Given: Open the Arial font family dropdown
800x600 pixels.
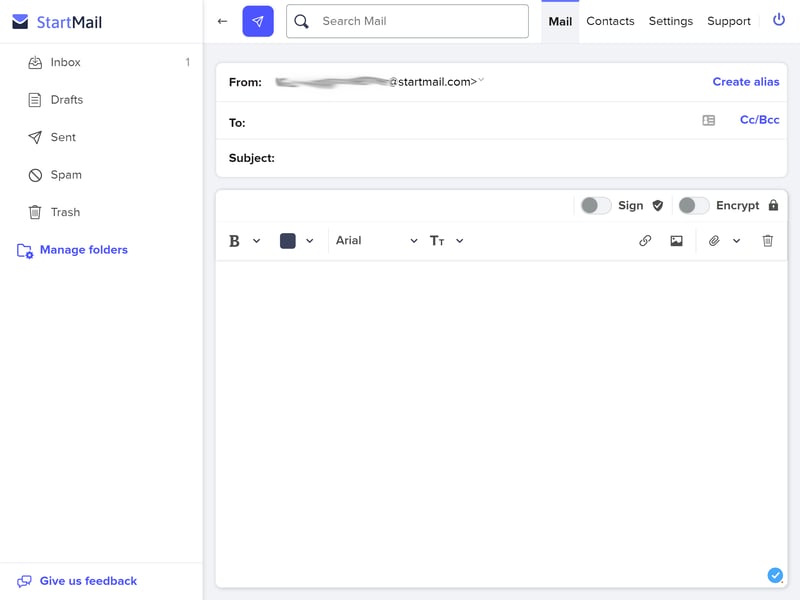Looking at the screenshot, I should (x=377, y=241).
